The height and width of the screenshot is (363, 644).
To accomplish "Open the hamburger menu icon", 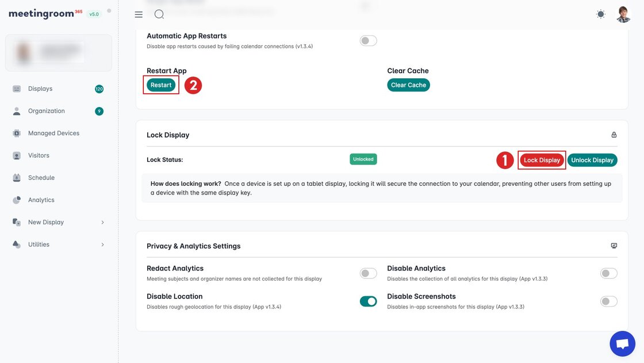I will [139, 14].
